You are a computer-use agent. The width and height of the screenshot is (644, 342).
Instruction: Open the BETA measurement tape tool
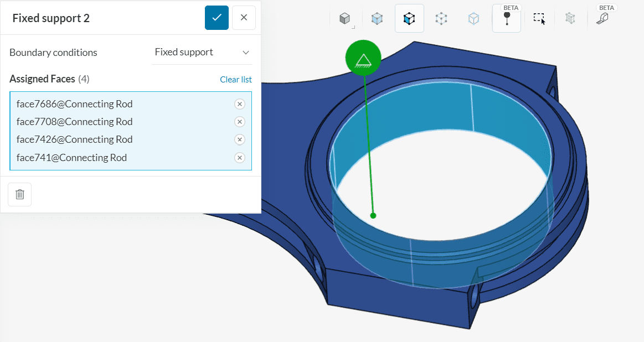click(x=602, y=19)
